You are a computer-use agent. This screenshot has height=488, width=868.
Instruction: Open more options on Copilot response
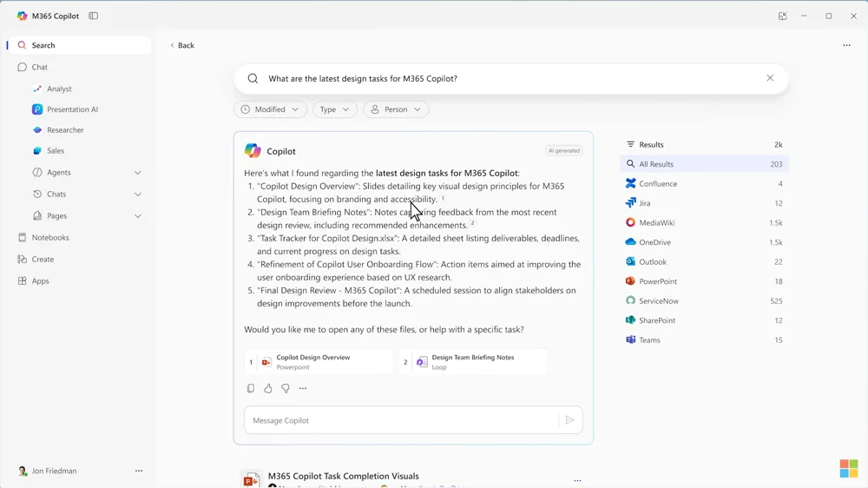pyautogui.click(x=303, y=388)
